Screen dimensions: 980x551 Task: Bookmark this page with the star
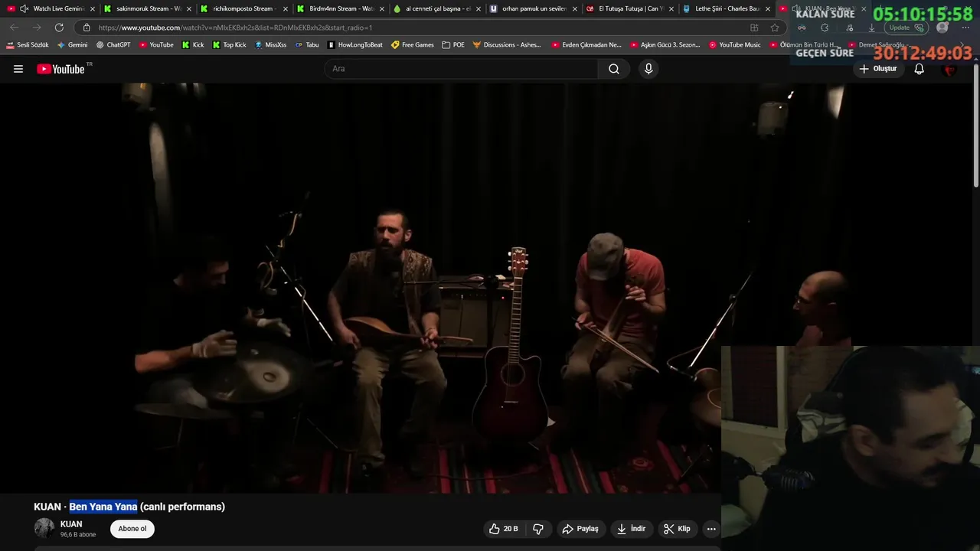coord(775,28)
